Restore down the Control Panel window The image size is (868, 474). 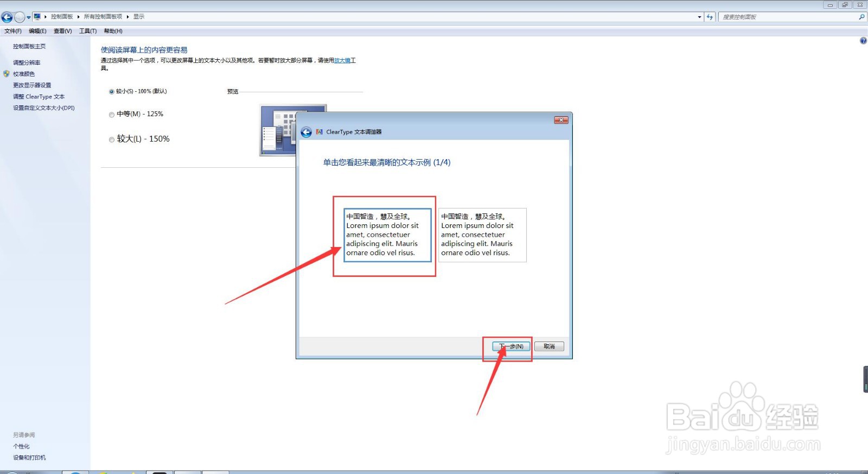[x=845, y=5]
